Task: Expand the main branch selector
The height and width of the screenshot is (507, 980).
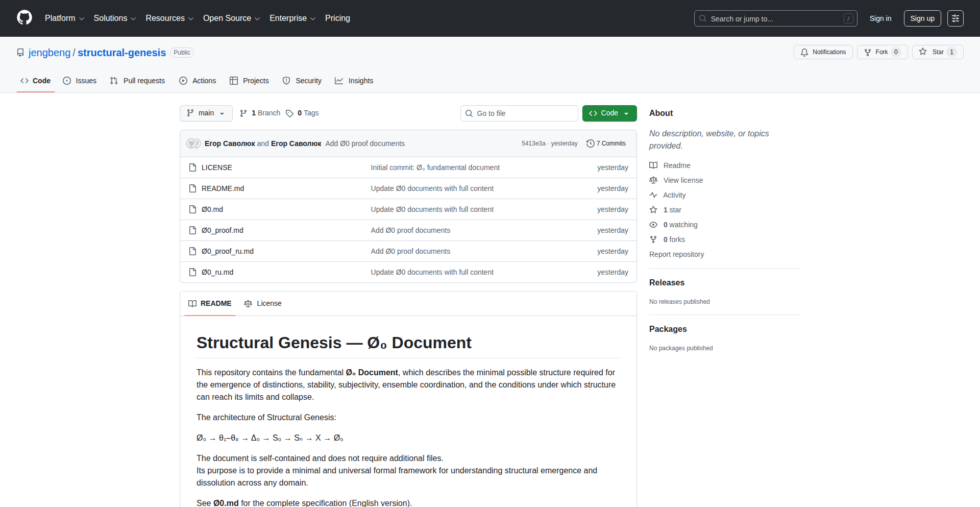Action: (x=206, y=113)
